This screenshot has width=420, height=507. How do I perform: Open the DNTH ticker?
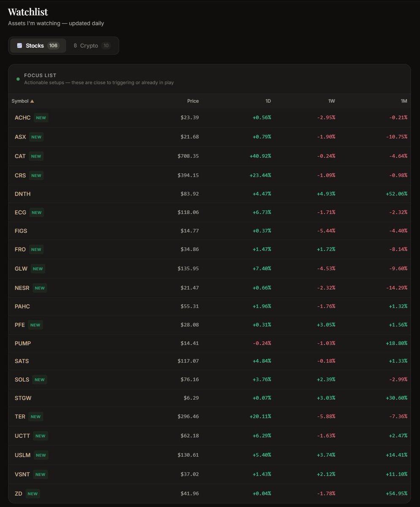tap(22, 194)
